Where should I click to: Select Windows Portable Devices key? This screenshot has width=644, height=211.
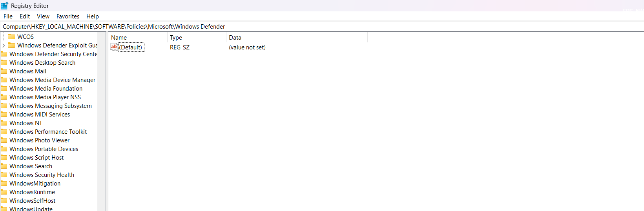pos(44,149)
